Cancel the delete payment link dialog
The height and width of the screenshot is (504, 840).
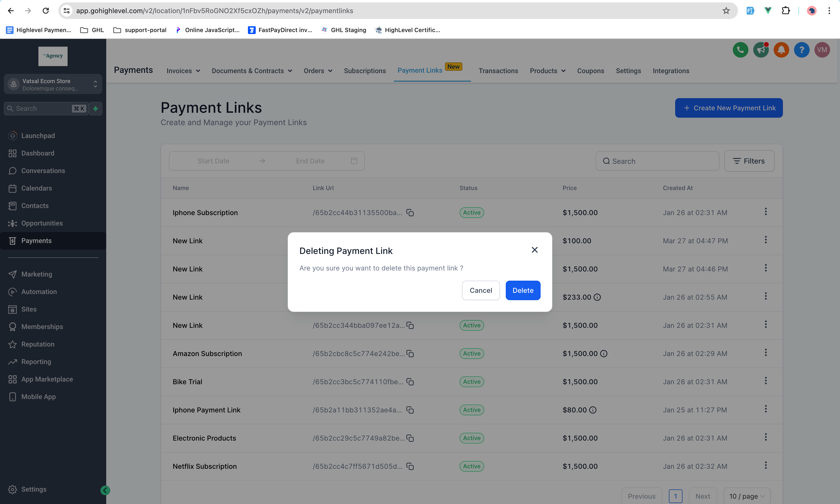(480, 290)
